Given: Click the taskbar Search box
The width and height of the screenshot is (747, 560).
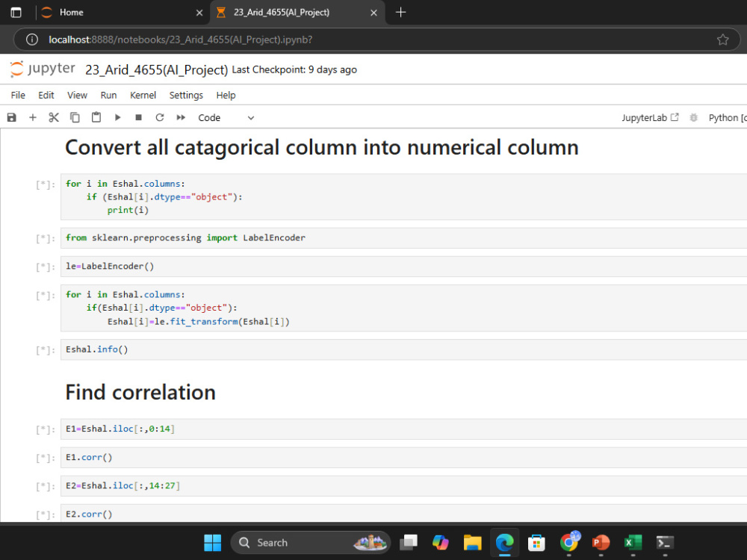Looking at the screenshot, I should click(x=310, y=542).
